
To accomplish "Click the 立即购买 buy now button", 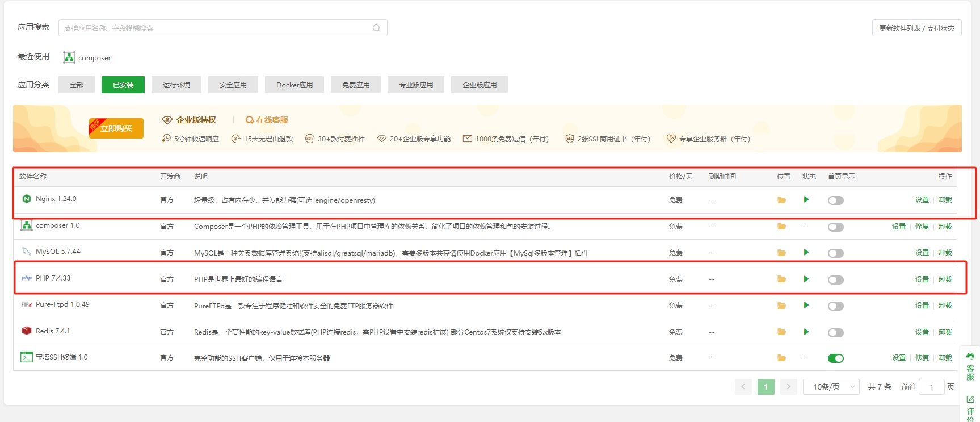I will (x=116, y=128).
